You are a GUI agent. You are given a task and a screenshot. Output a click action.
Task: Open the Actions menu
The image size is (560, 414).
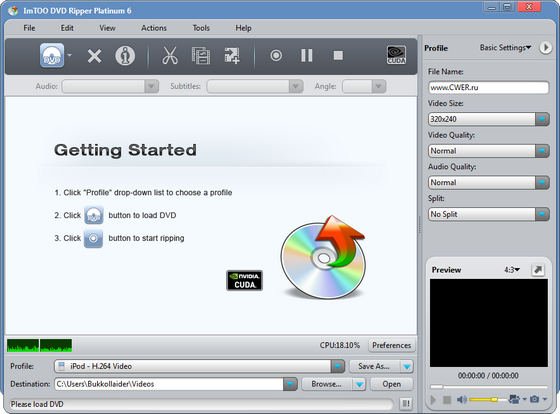(x=154, y=28)
